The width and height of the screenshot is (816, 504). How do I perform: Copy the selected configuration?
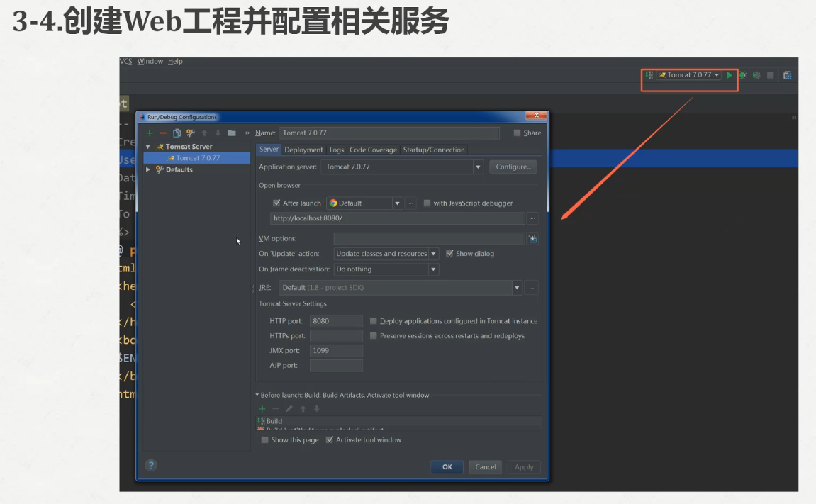pyautogui.click(x=177, y=133)
